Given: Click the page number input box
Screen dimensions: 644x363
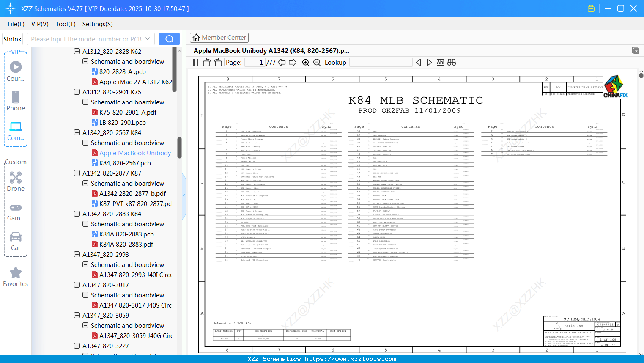Looking at the screenshot, I should click(x=255, y=62).
